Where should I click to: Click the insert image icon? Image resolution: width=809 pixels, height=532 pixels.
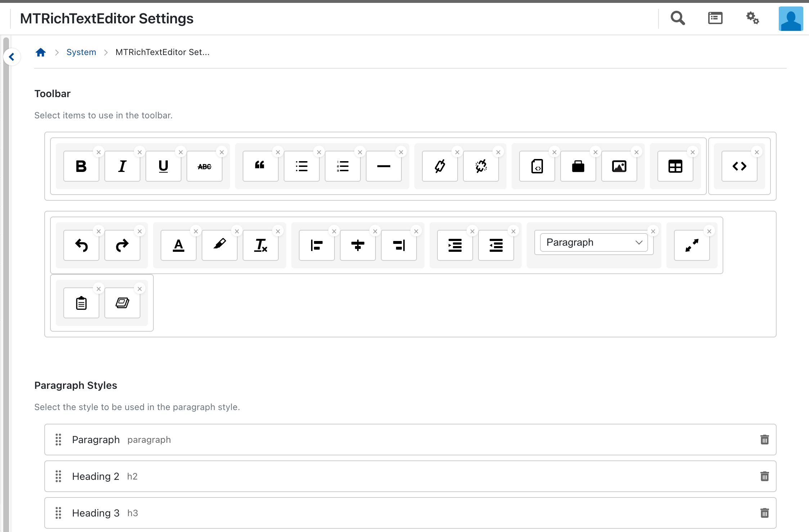tap(619, 166)
